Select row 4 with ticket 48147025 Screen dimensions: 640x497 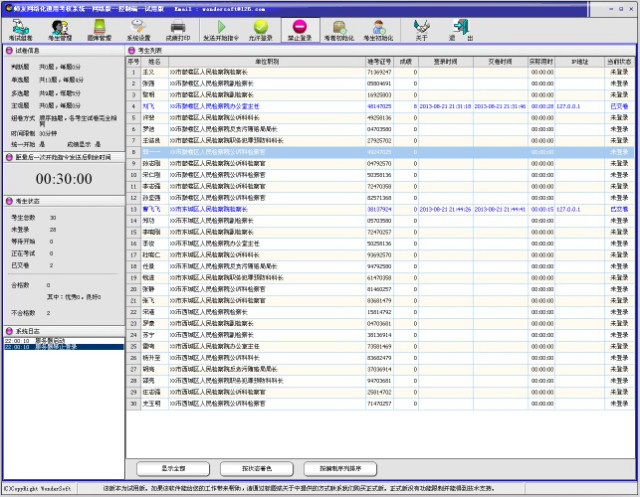(380, 106)
